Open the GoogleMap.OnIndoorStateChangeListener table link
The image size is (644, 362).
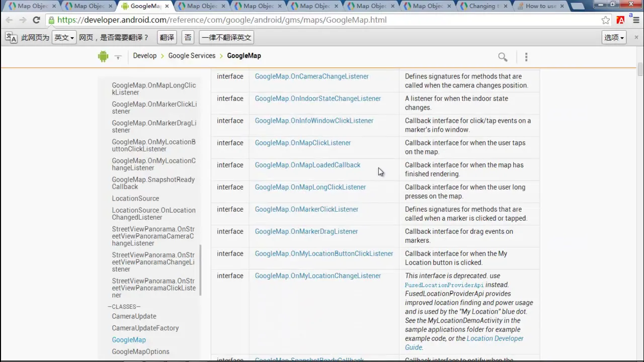(x=318, y=99)
